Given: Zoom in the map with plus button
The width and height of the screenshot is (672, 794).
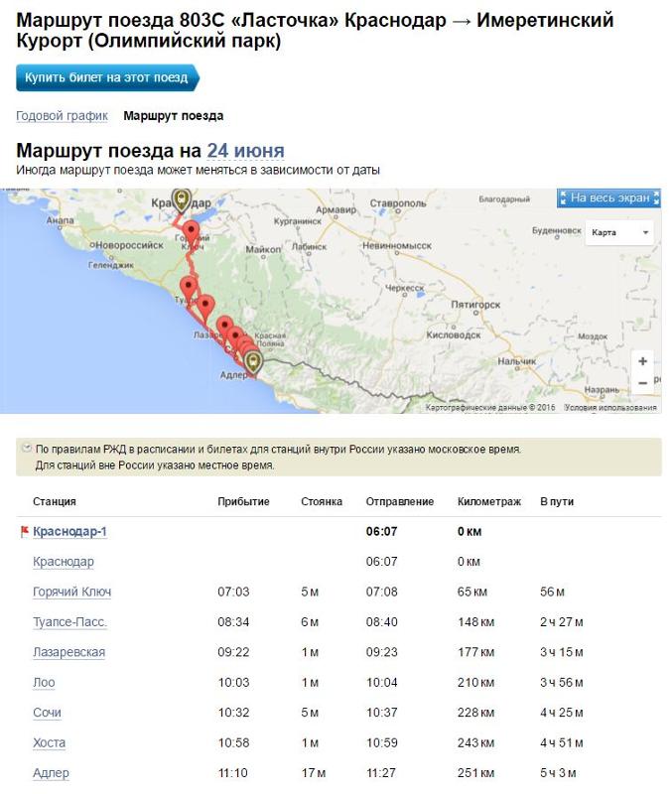Looking at the screenshot, I should point(642,361).
